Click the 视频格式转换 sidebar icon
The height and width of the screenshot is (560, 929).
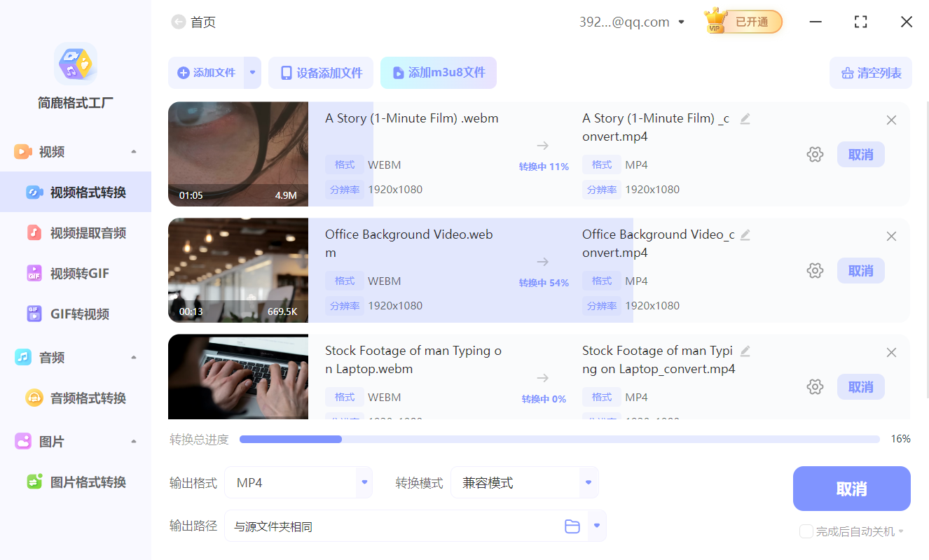(x=34, y=192)
